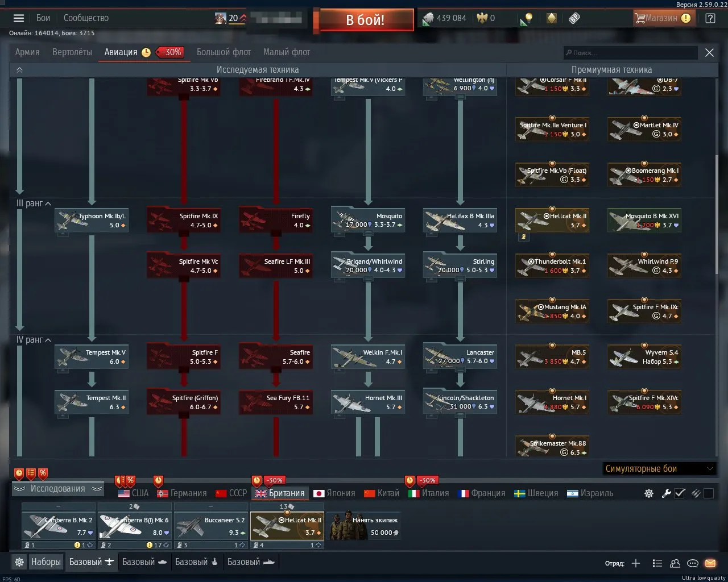Click the Welkin F.Mk.I aircraft card
This screenshot has width=728, height=582.
[368, 357]
